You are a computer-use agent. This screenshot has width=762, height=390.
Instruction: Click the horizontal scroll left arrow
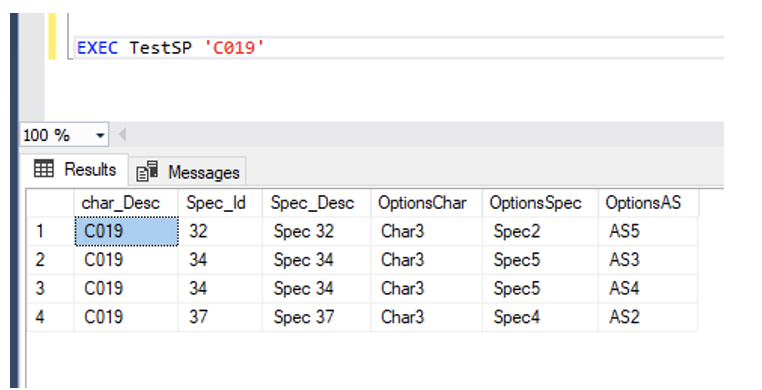tap(122, 135)
